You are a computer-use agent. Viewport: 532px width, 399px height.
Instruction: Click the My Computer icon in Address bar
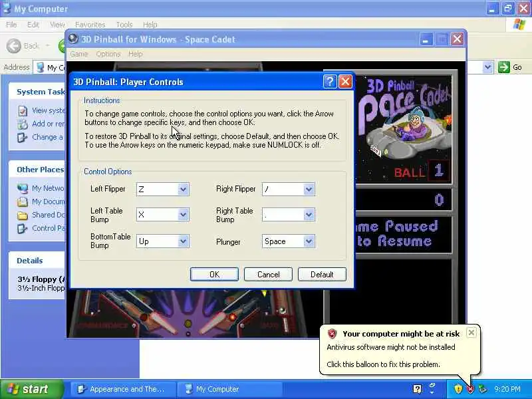(41, 67)
